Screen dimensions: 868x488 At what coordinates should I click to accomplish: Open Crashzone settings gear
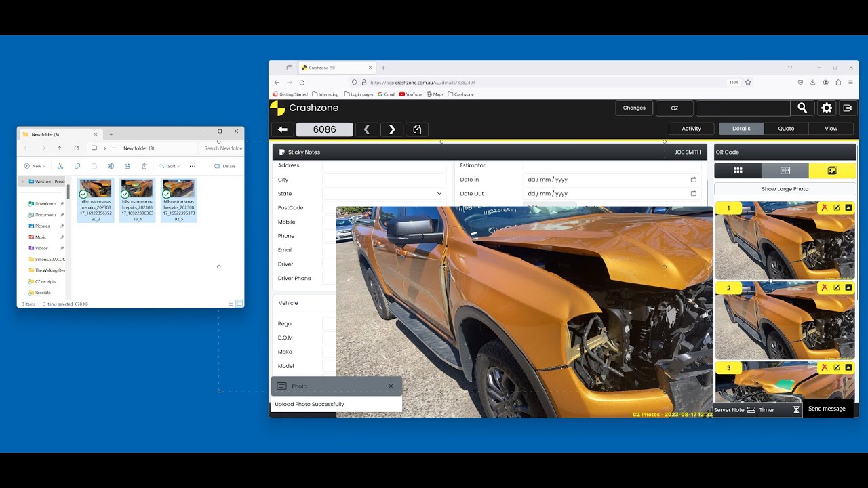[x=827, y=108]
